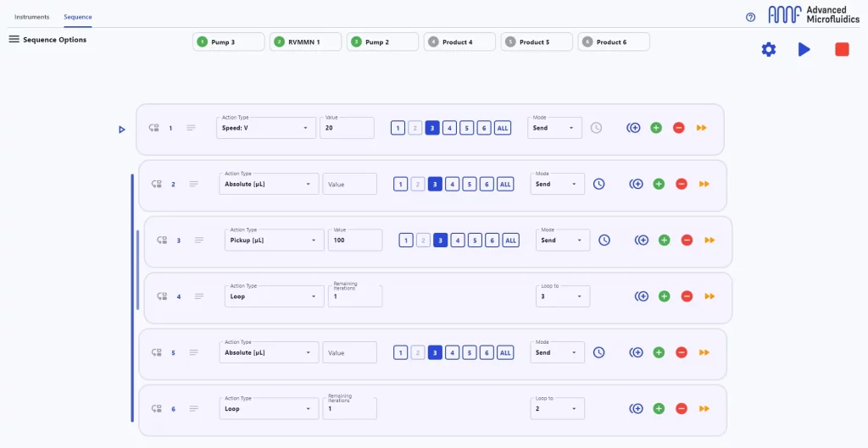Toggle ALL devices in step 1

503,128
